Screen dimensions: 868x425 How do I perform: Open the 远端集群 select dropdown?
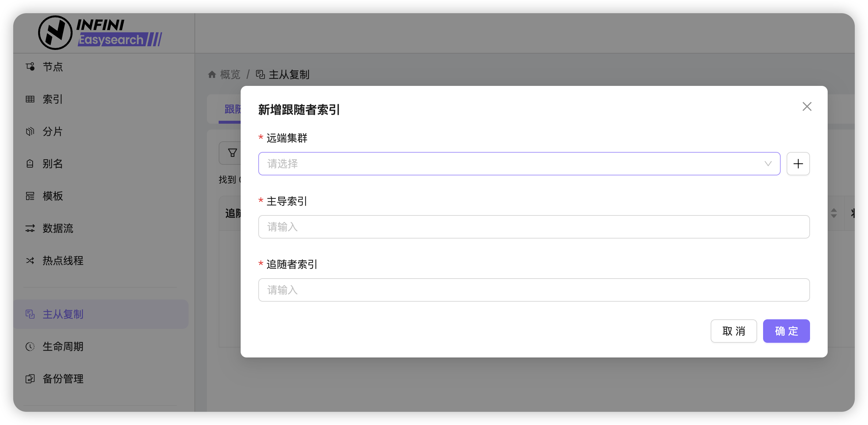(x=519, y=164)
